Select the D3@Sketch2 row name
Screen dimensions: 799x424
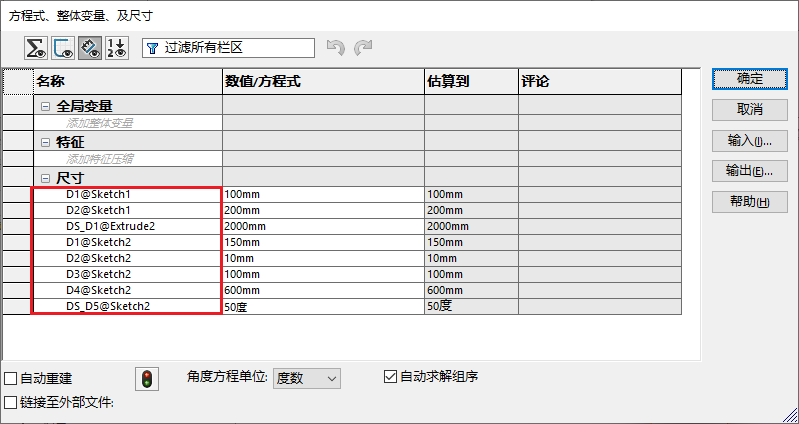point(99,274)
